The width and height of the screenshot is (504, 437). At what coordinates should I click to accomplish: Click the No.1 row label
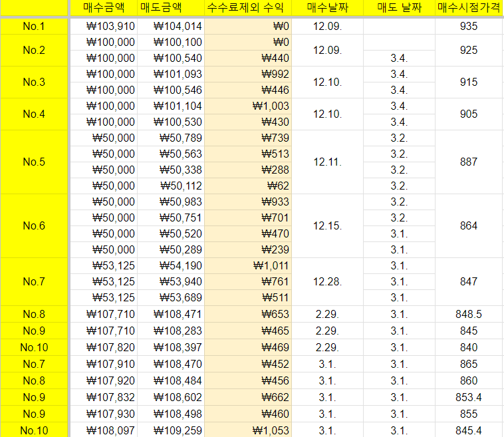pyautogui.click(x=34, y=27)
